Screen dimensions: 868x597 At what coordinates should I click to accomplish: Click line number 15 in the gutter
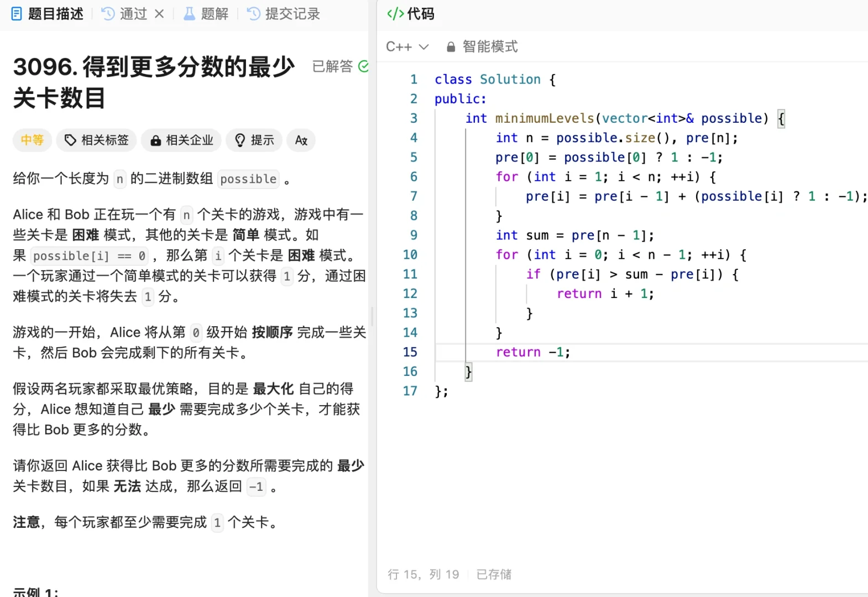coord(410,352)
